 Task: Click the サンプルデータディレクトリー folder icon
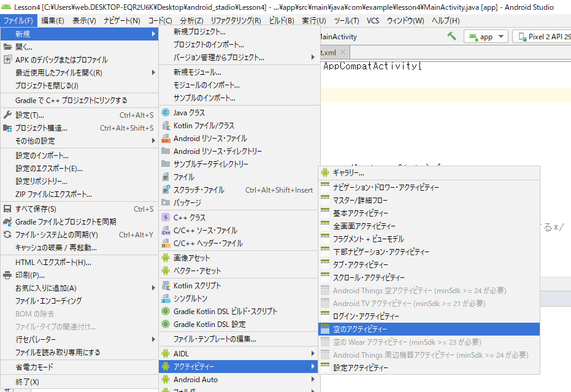click(166, 164)
